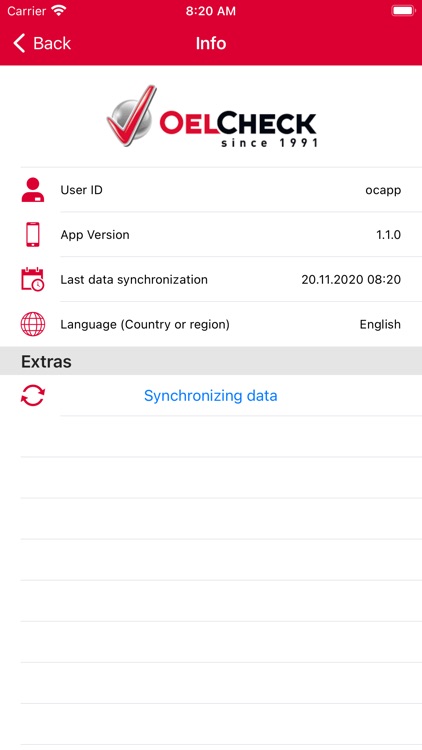Screen dimensions: 422x750
Task: Tap the 8:20 AM clock
Action: [211, 11]
